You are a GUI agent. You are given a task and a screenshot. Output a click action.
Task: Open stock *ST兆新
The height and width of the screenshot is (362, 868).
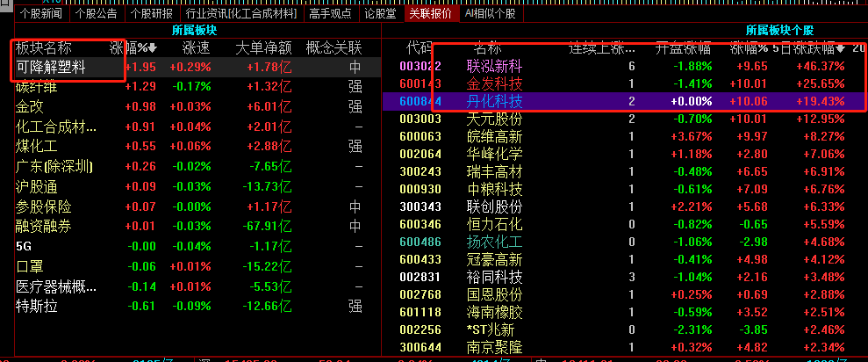491,330
